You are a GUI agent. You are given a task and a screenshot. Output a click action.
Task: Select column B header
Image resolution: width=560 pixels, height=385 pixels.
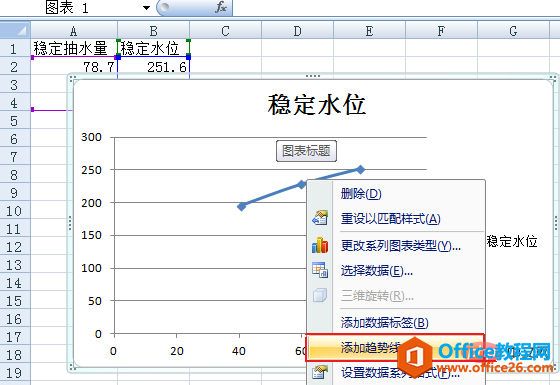coord(154,31)
